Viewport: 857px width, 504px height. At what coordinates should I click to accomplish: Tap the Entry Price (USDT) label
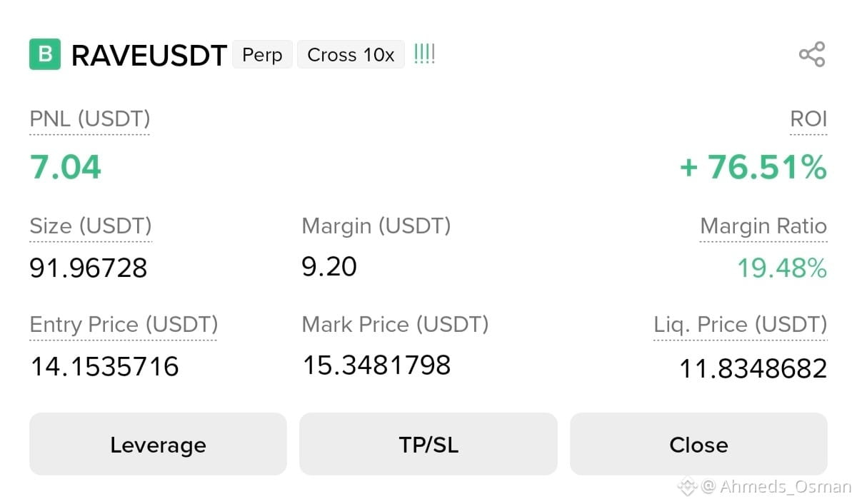tap(124, 325)
